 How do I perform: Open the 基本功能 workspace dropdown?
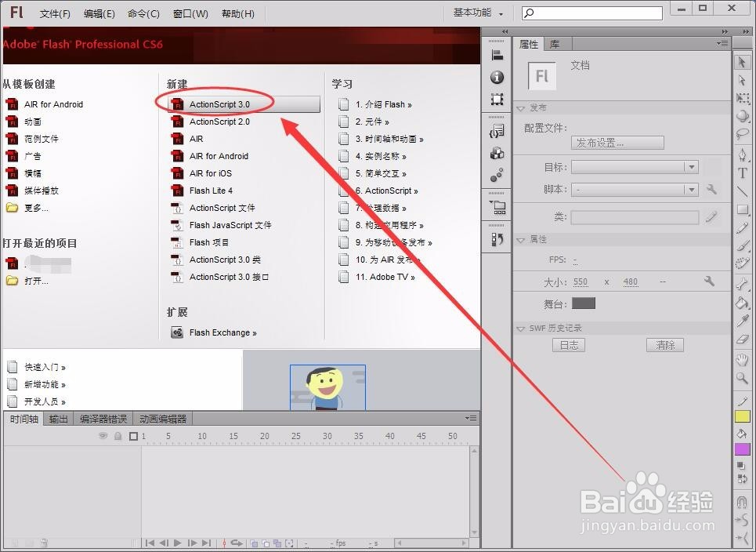click(x=479, y=13)
